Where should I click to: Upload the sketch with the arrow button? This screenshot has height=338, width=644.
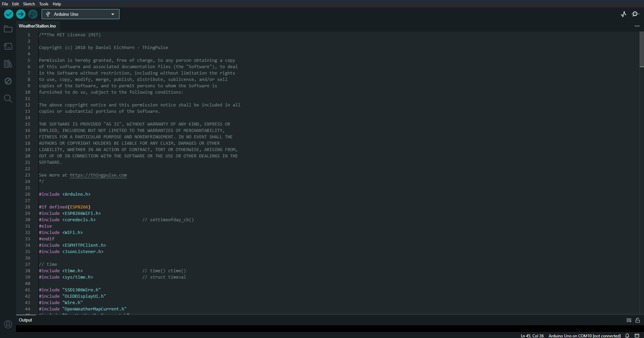point(21,14)
